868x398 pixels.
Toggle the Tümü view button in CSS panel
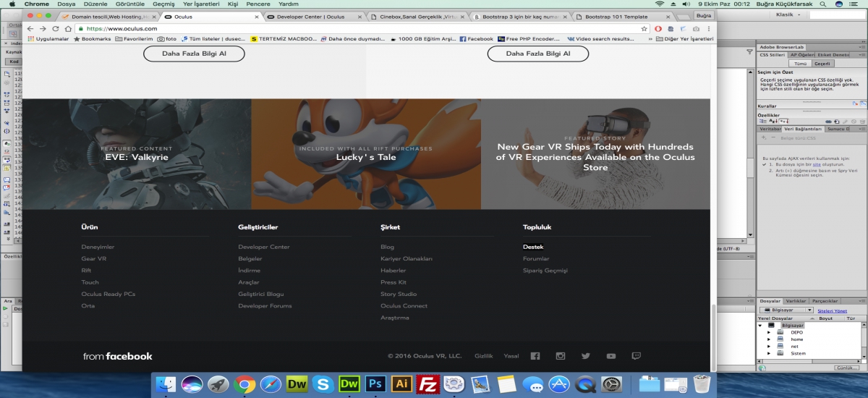800,64
